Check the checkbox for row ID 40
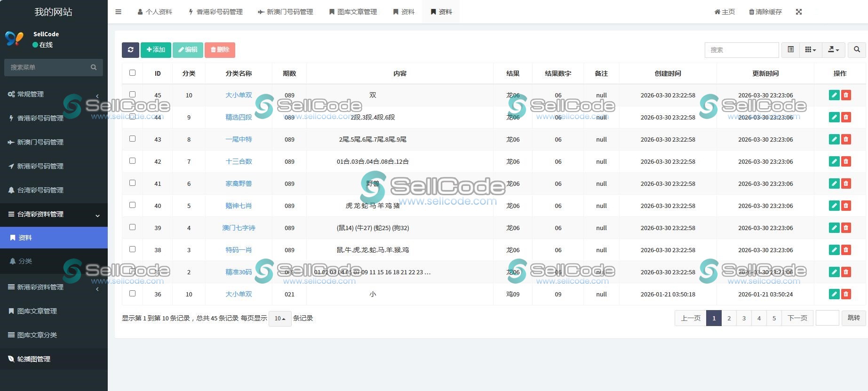Image resolution: width=868 pixels, height=391 pixels. (x=132, y=205)
